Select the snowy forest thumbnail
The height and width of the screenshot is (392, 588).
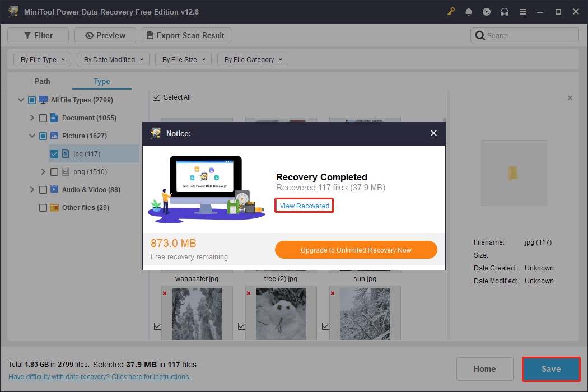tap(197, 314)
